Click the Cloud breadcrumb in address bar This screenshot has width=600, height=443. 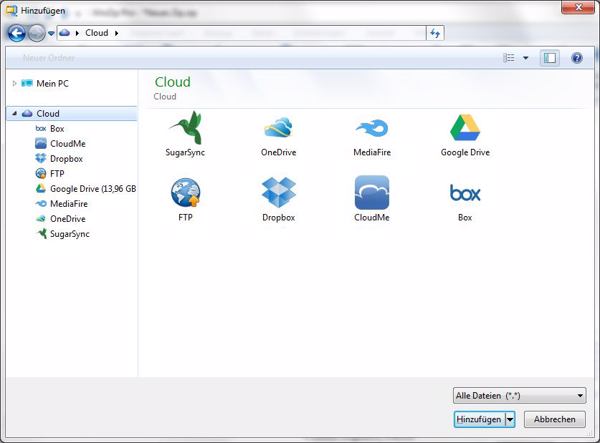[96, 33]
